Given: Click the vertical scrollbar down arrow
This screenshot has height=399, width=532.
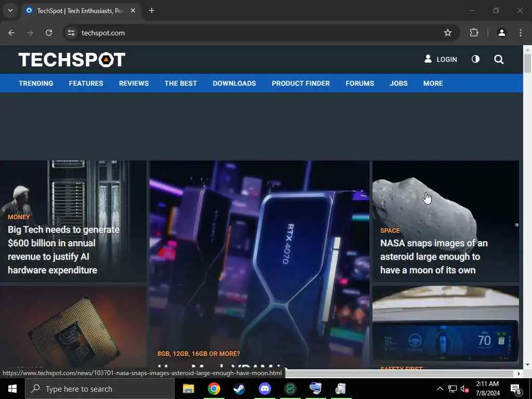Looking at the screenshot, I should pos(527,365).
